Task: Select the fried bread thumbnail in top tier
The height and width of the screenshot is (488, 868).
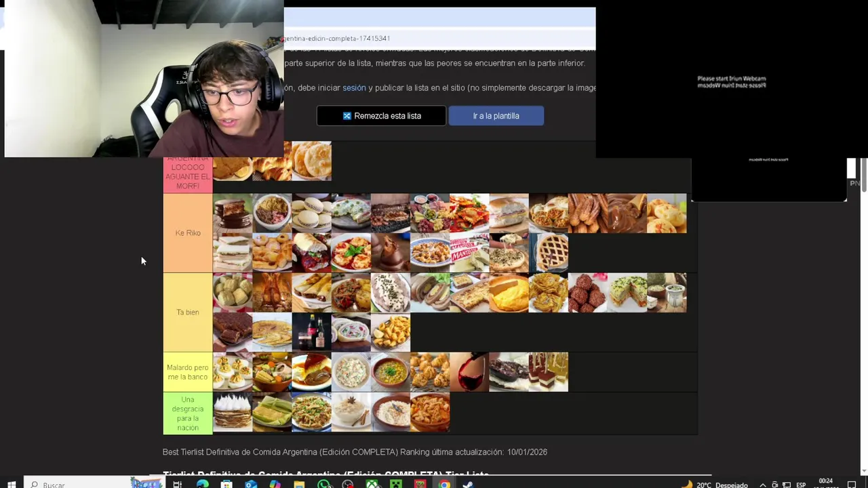Action: (312, 161)
